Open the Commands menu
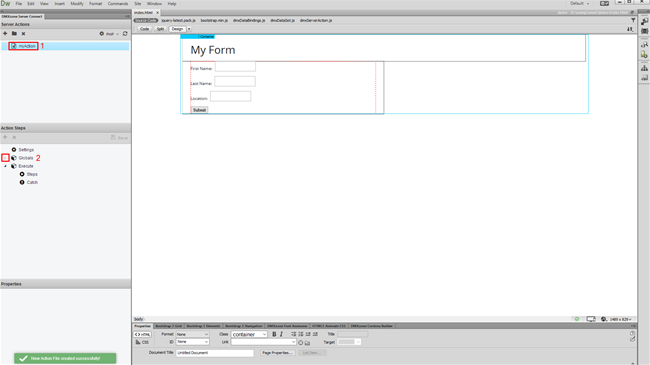 (x=118, y=4)
